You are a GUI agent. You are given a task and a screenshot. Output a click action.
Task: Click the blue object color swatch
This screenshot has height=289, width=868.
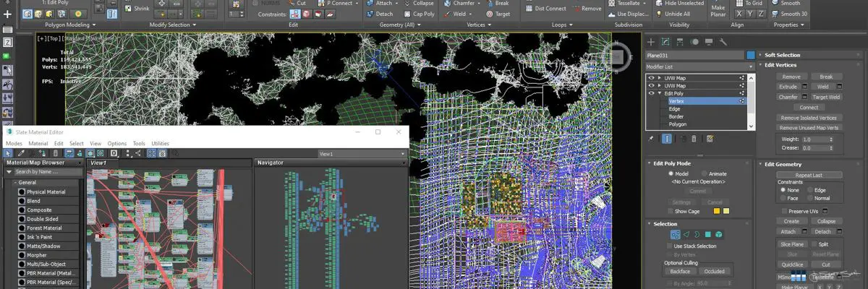click(750, 55)
